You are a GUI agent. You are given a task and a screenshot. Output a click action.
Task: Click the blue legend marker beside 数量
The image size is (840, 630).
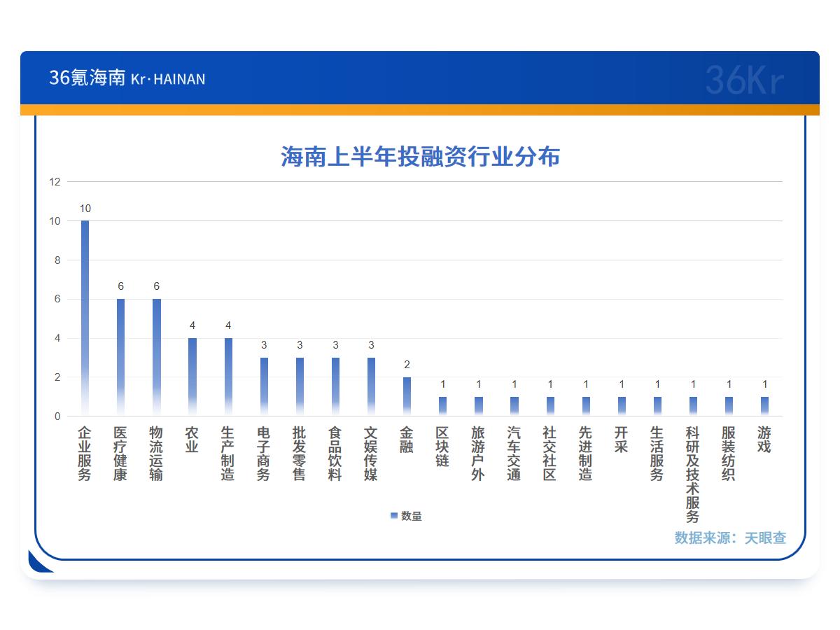(394, 516)
